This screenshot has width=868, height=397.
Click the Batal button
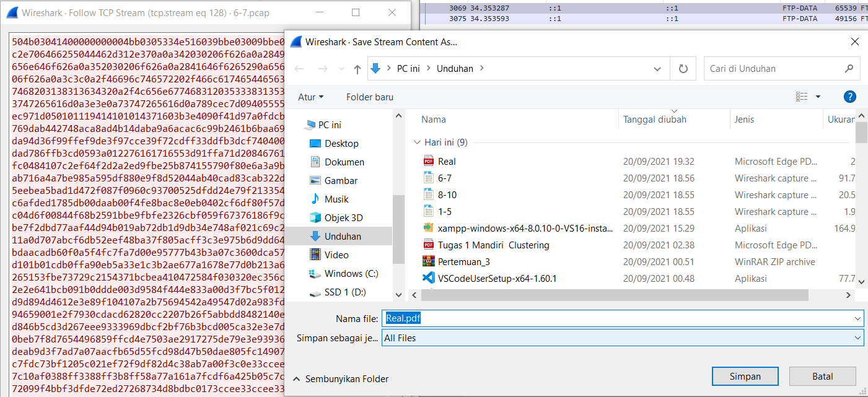(823, 376)
